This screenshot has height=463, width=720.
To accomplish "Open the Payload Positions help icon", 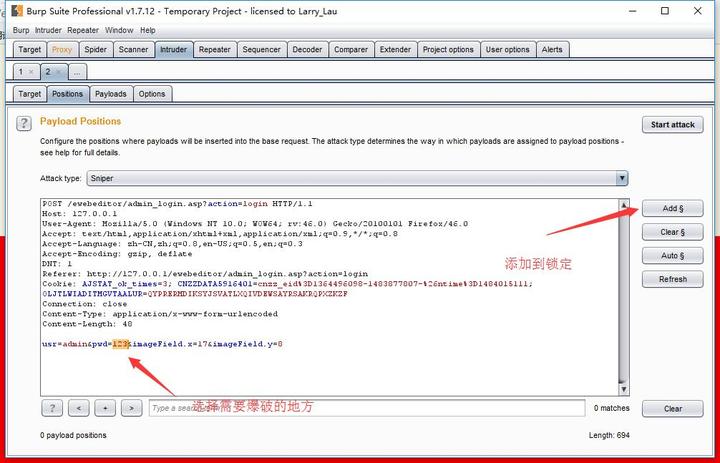I will [x=24, y=124].
